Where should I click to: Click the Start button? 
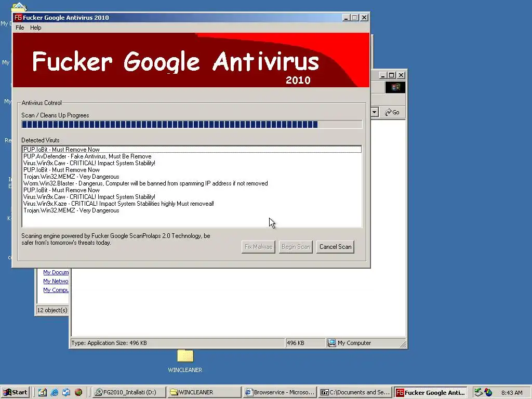pos(15,393)
